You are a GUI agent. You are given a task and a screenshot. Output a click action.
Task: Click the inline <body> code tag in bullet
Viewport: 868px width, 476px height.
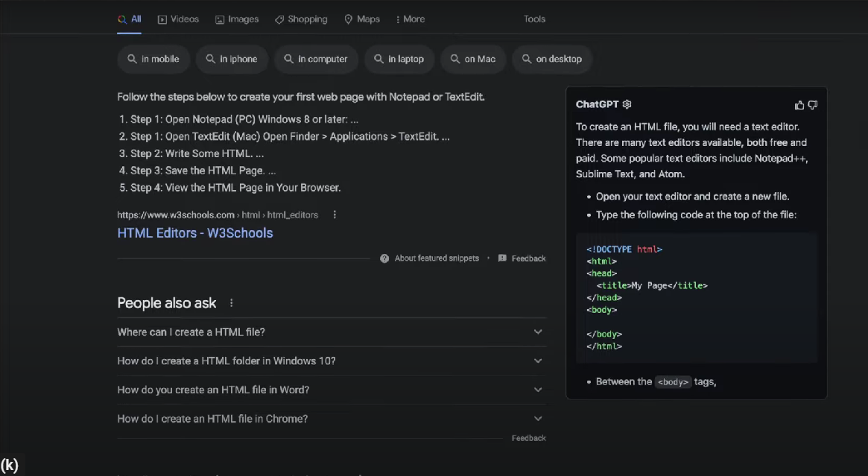673,382
